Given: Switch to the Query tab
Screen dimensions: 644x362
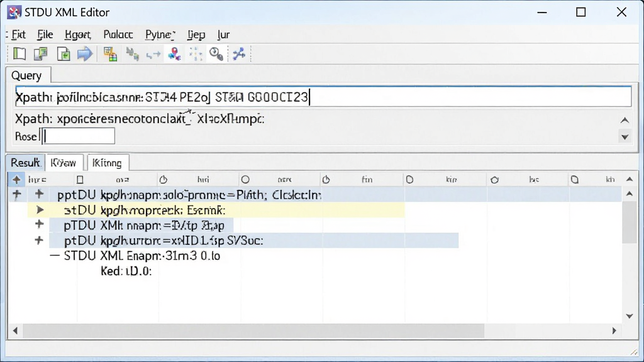Looking at the screenshot, I should pyautogui.click(x=28, y=75).
